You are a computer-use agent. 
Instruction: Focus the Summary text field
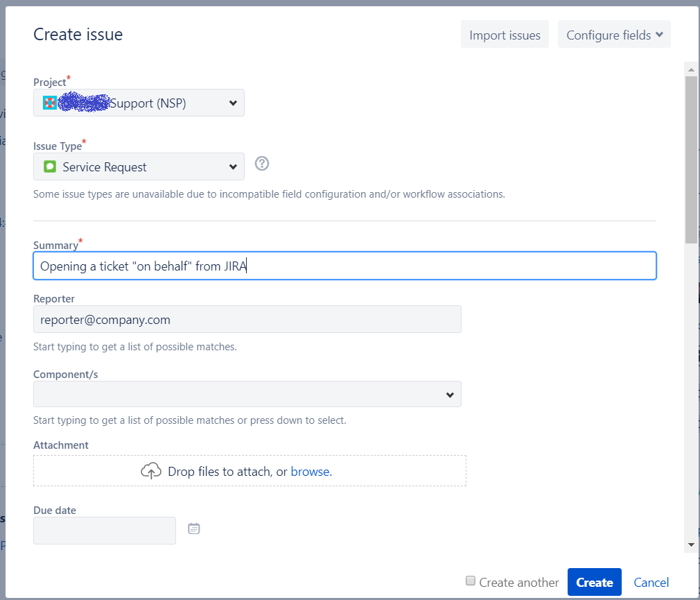pyautogui.click(x=344, y=266)
